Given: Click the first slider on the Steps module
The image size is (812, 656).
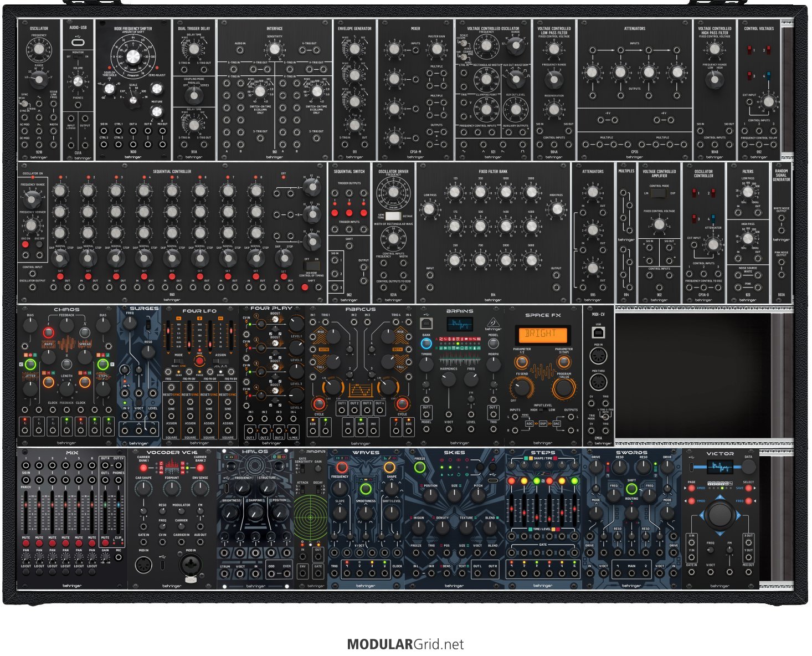Looking at the screenshot, I should coord(511,510).
